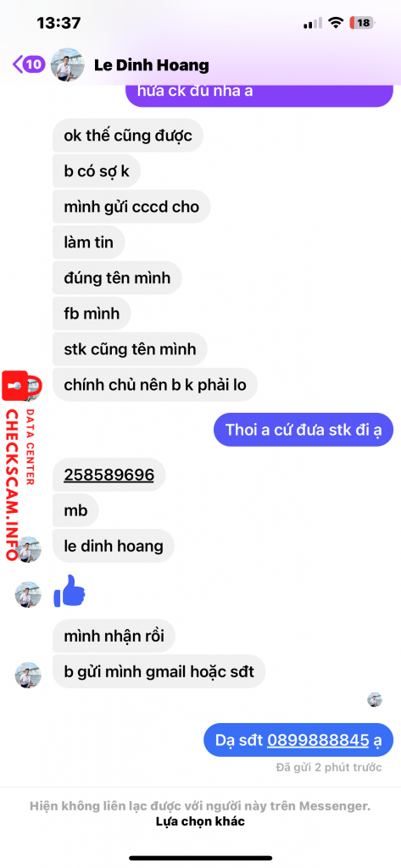
Task: Tap the account number 258589696 link
Action: click(109, 475)
